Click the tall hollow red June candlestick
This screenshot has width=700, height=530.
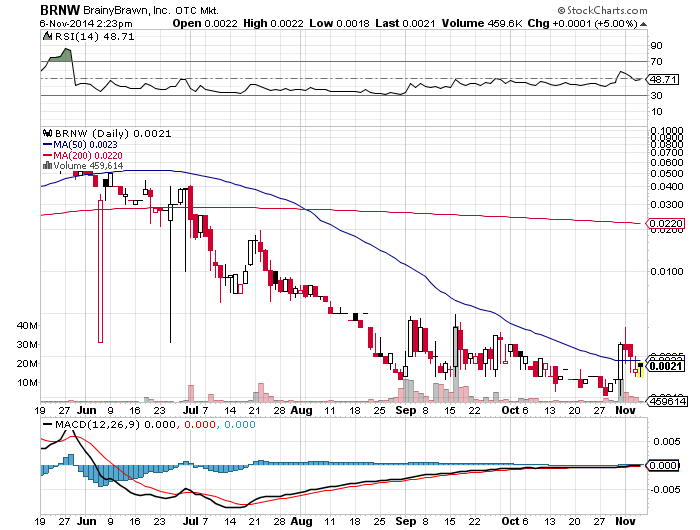pyautogui.click(x=100, y=271)
